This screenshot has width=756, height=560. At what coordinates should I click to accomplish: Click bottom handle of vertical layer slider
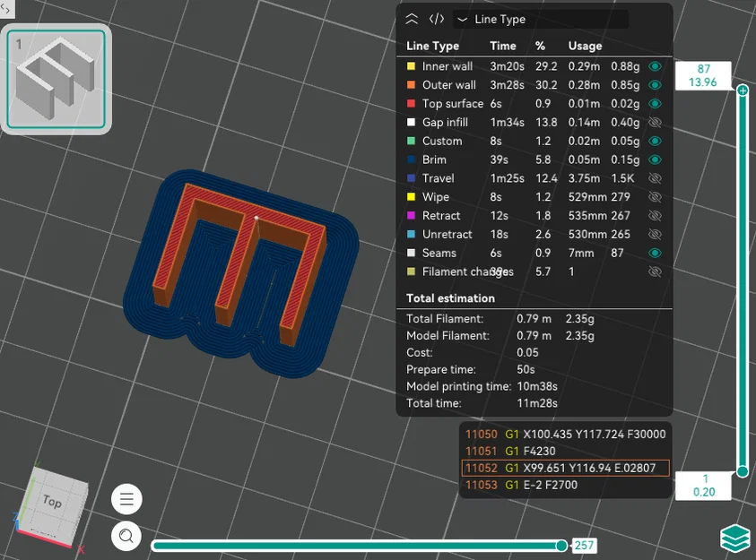click(x=743, y=471)
